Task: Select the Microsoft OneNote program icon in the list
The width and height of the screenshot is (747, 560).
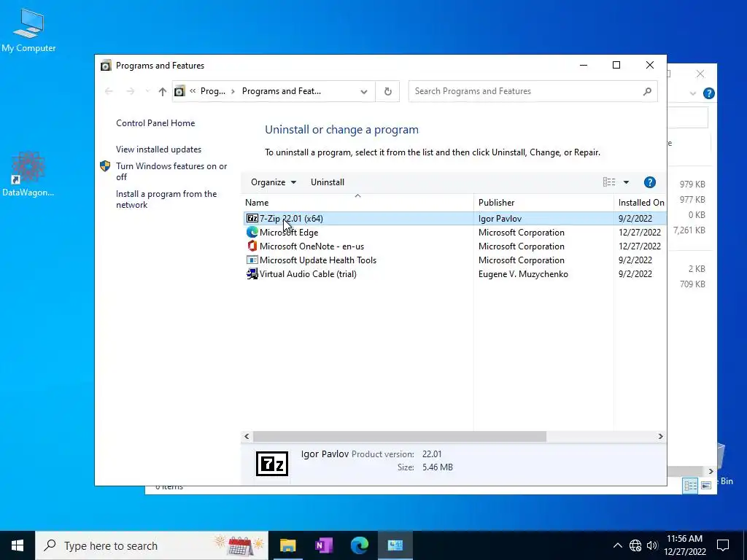Action: tap(252, 246)
